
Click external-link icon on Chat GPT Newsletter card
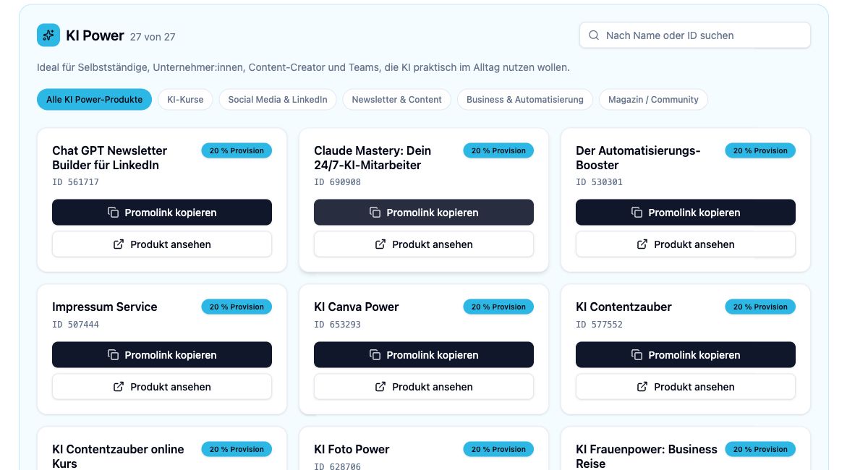pos(119,244)
